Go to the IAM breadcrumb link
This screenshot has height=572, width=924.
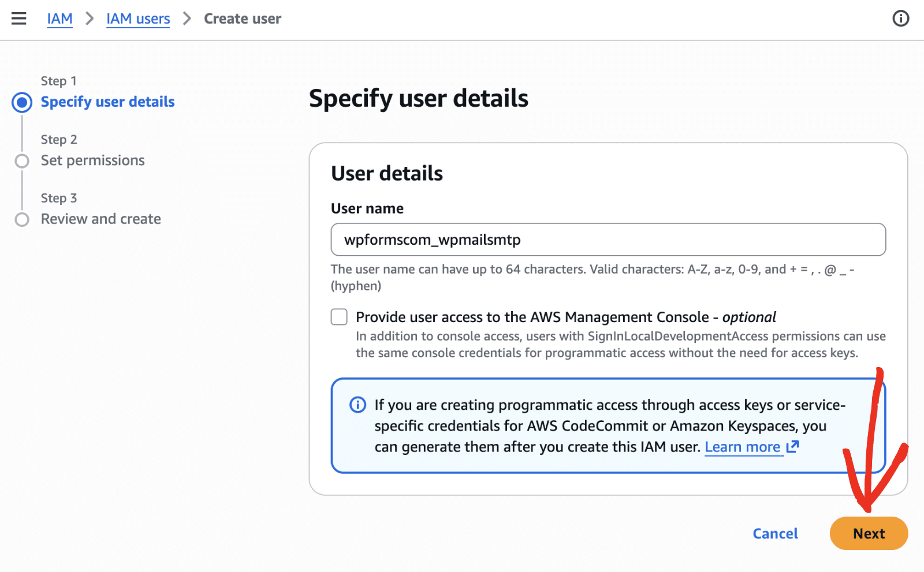coord(59,18)
